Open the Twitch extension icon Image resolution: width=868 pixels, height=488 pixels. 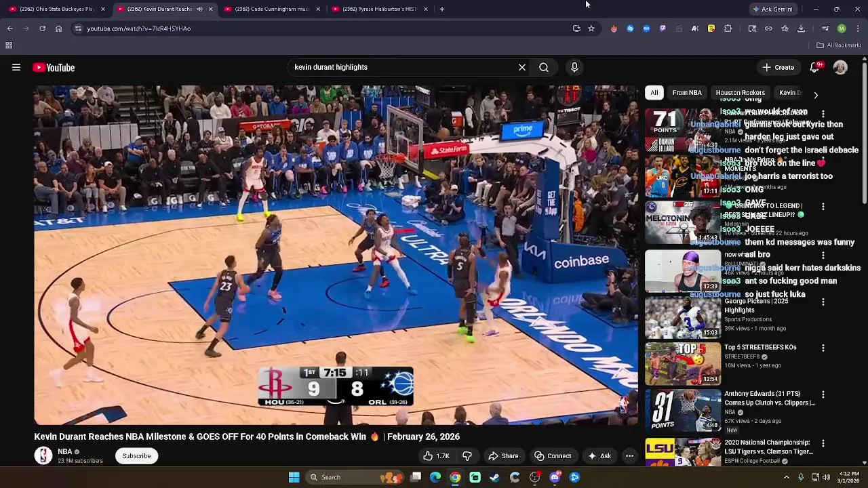[x=663, y=28]
